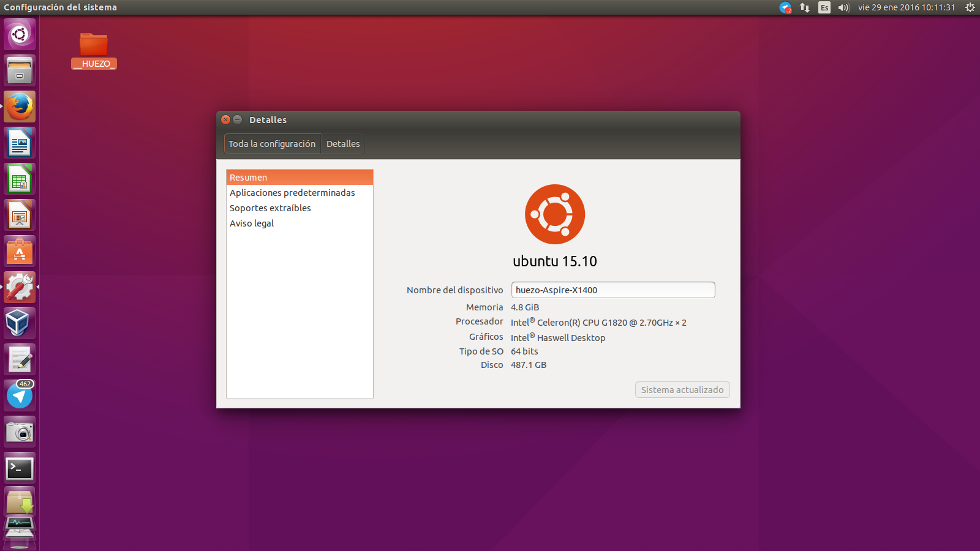Image resolution: width=980 pixels, height=551 pixels.
Task: Open the system monitor launcher icon
Action: click(x=20, y=528)
